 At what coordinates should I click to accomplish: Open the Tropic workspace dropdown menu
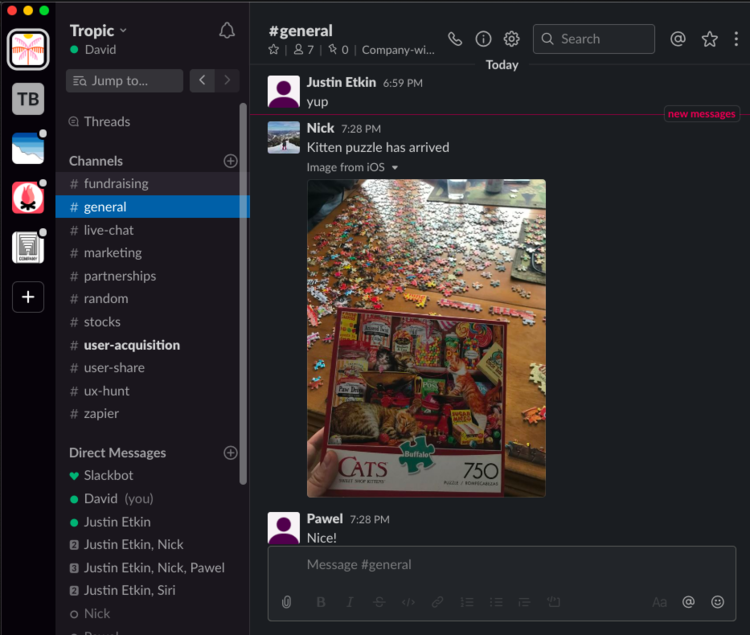point(99,31)
